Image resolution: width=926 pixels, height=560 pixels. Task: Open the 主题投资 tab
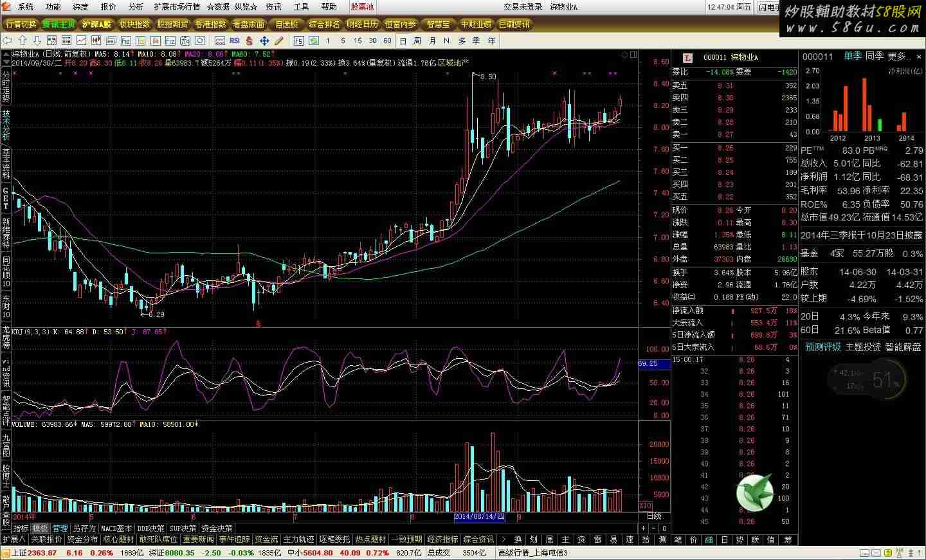tap(863, 347)
